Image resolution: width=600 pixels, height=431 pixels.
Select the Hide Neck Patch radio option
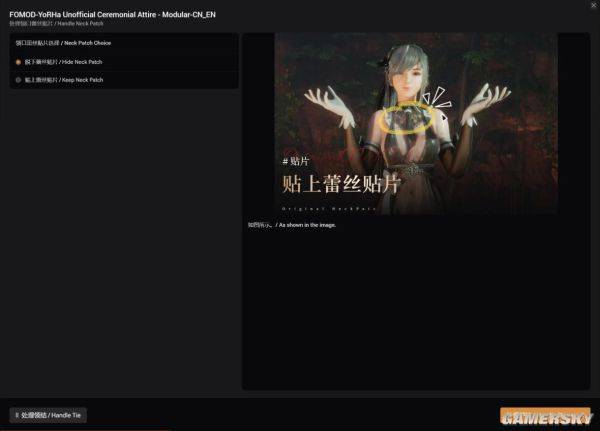[x=18, y=62]
